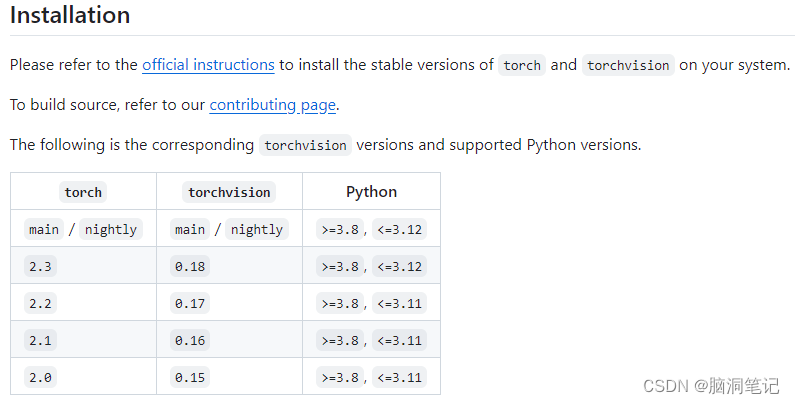The width and height of the screenshot is (795, 404).
Task: Click the <=3.12 tag in the 2.3 row
Action: [400, 266]
